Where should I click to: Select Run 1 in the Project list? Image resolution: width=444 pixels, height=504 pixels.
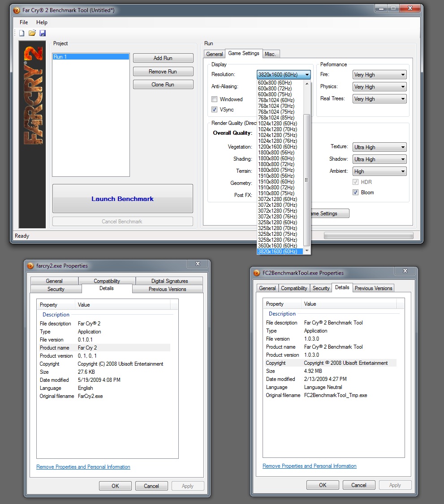(91, 57)
